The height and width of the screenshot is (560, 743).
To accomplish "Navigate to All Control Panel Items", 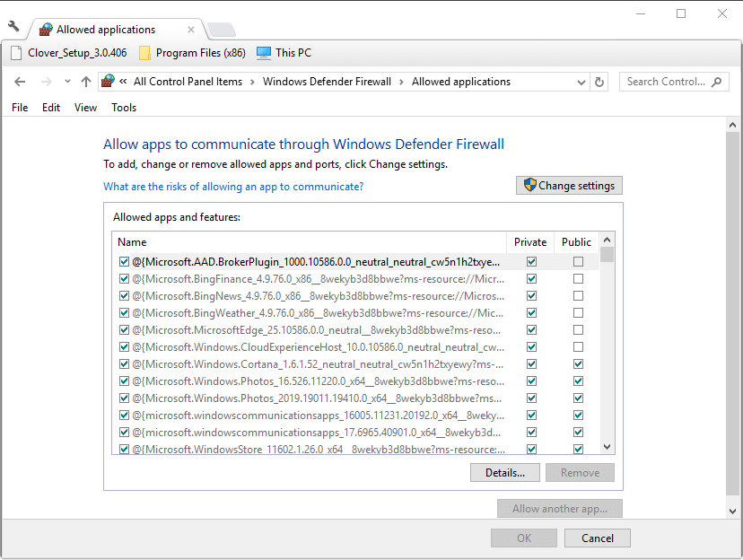I will 188,82.
